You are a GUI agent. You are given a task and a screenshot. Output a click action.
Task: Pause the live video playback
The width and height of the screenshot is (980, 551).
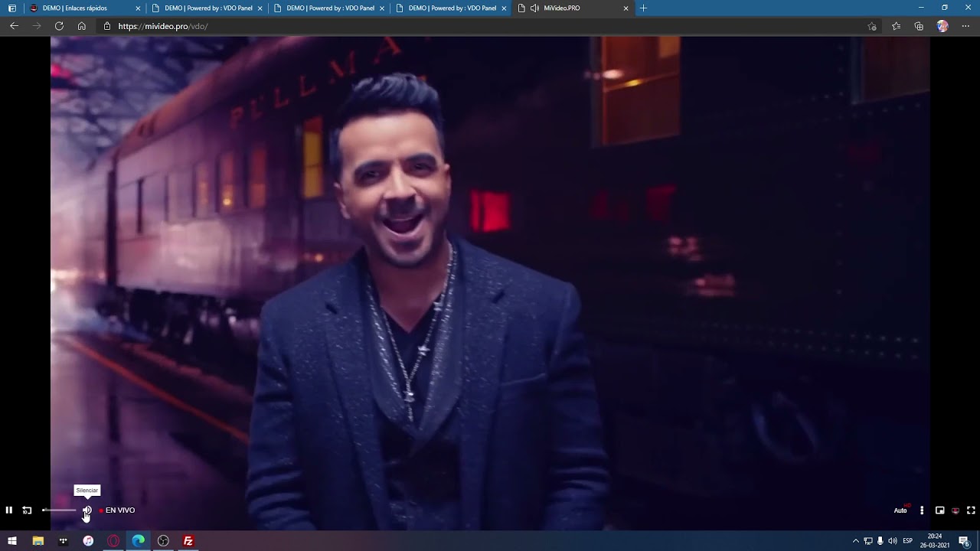[x=9, y=510]
